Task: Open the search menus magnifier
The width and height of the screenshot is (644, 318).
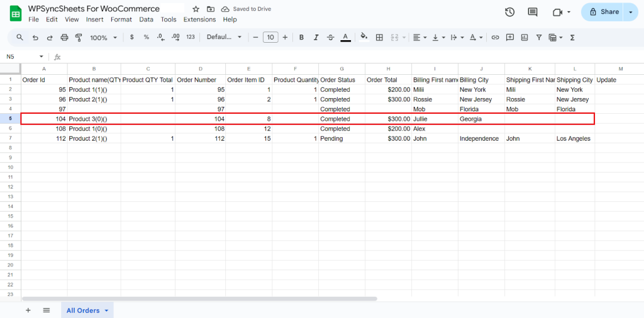Action: tap(19, 37)
